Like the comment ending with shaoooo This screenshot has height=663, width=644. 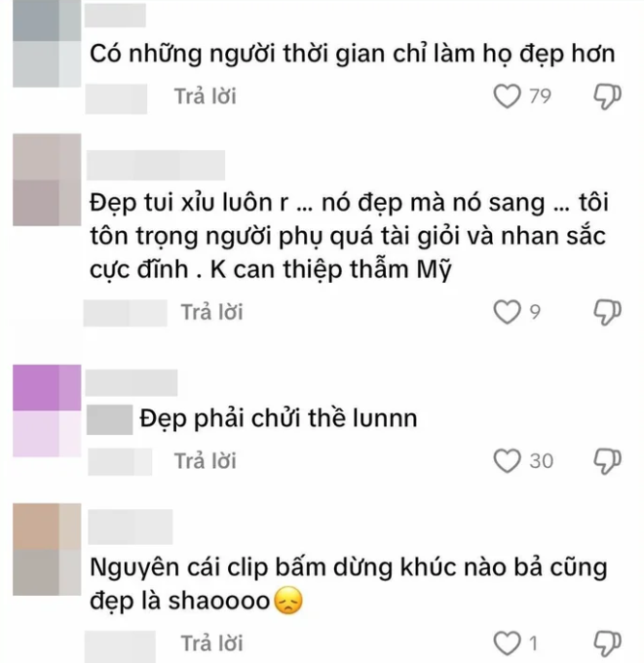coord(507,643)
